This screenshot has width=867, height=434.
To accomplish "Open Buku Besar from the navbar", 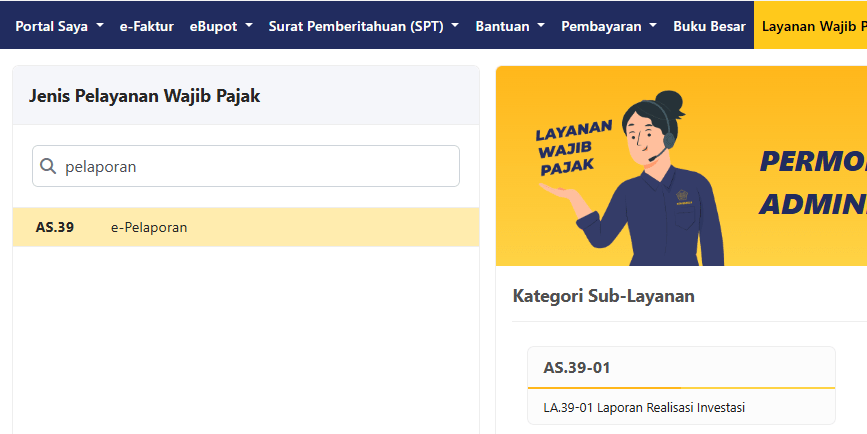I will pyautogui.click(x=707, y=26).
